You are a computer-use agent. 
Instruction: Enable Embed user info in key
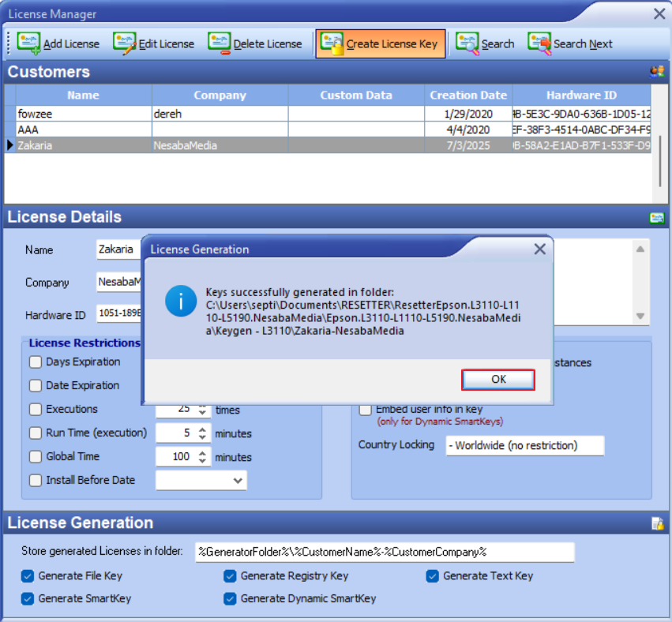click(x=365, y=409)
